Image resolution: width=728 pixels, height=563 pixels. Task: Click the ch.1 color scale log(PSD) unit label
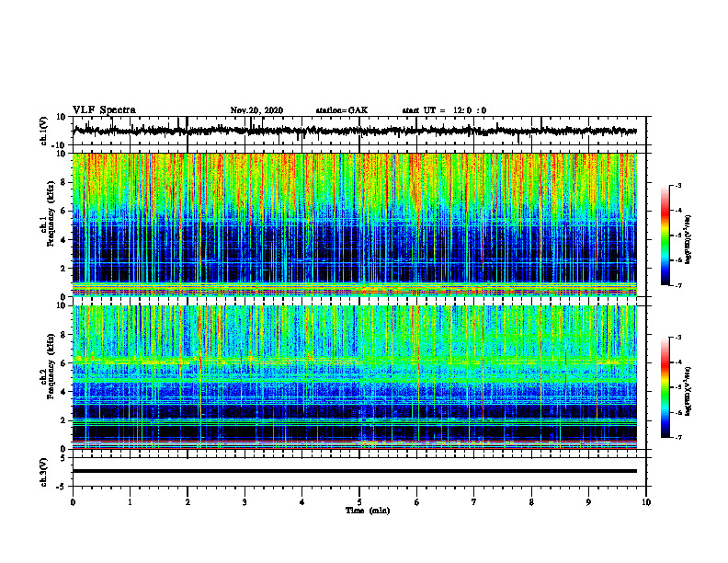coord(688,240)
